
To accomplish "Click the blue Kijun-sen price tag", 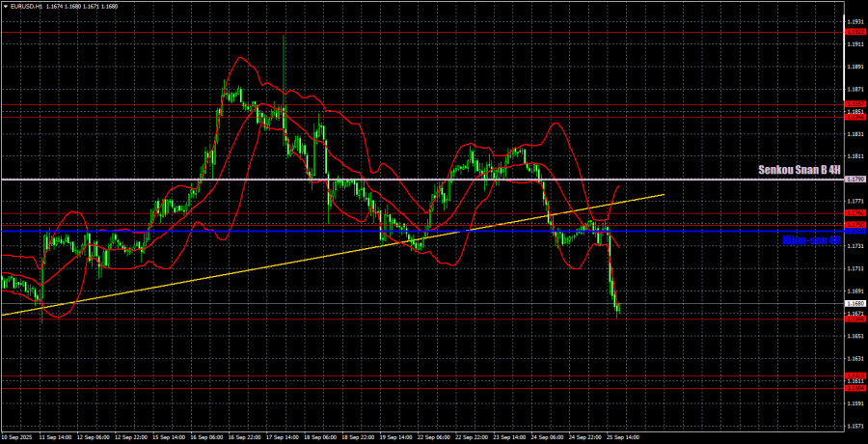I will (x=854, y=231).
